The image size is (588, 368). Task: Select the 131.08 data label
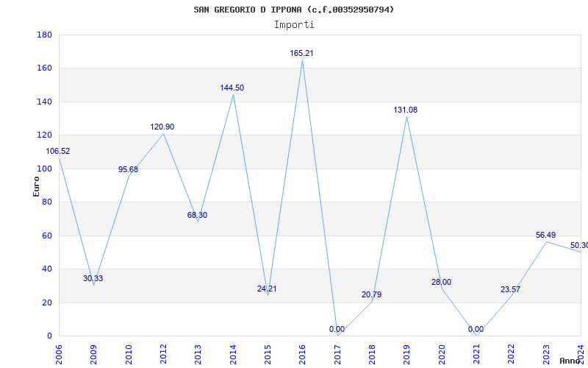coord(406,110)
